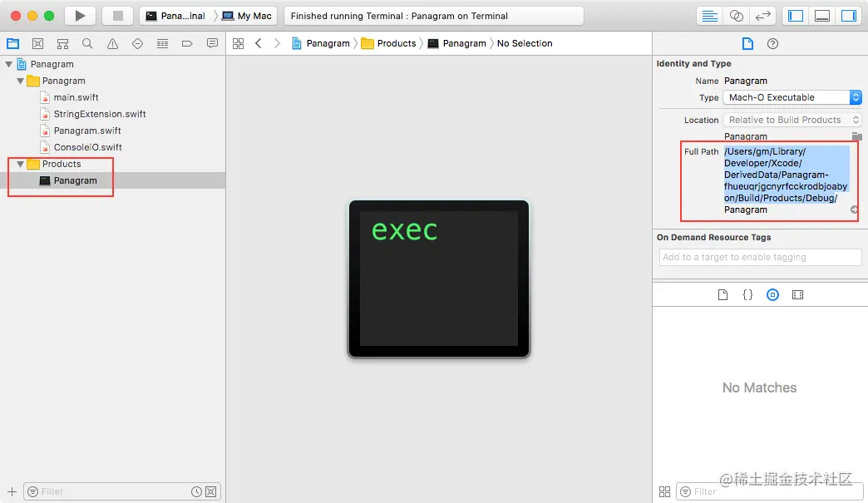Image resolution: width=868 pixels, height=503 pixels.
Task: Toggle the Navigator panel visibility
Action: 796,16
